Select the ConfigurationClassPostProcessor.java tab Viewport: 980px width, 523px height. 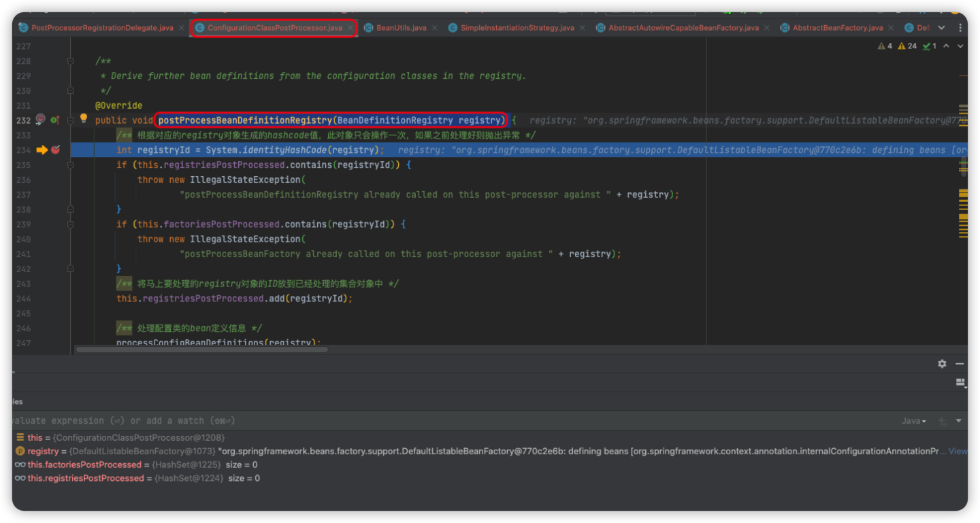275,28
